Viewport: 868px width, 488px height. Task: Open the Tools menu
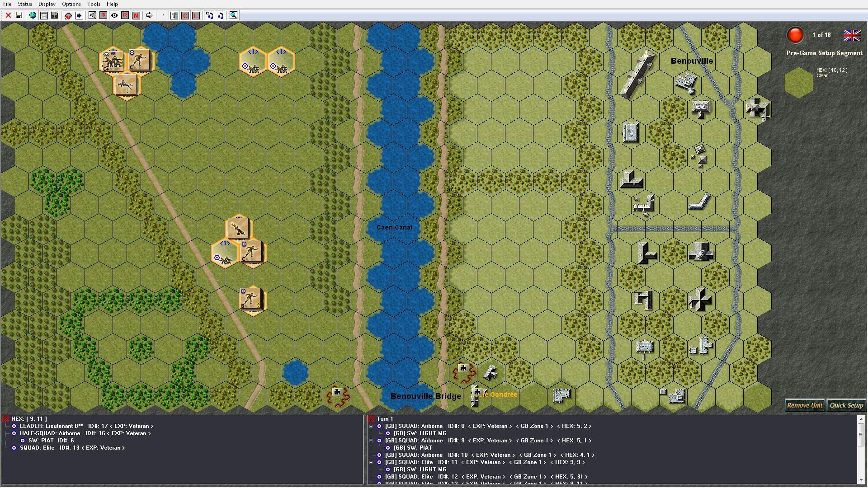click(94, 4)
